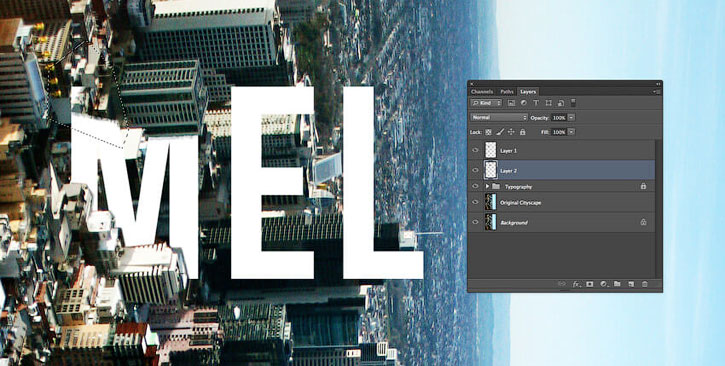Select Layer 2 thumbnail
The height and width of the screenshot is (366, 725).
pos(491,170)
